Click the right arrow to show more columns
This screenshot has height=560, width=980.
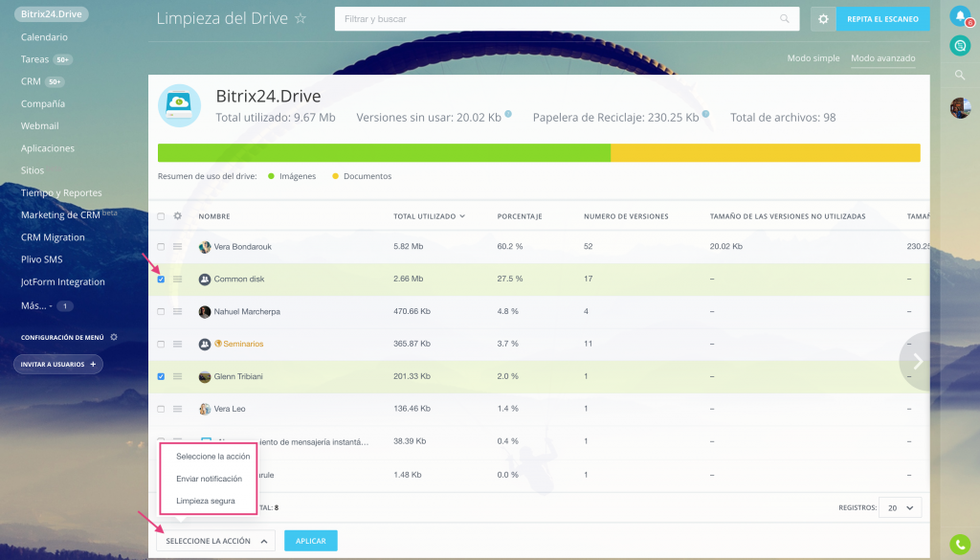click(x=917, y=361)
